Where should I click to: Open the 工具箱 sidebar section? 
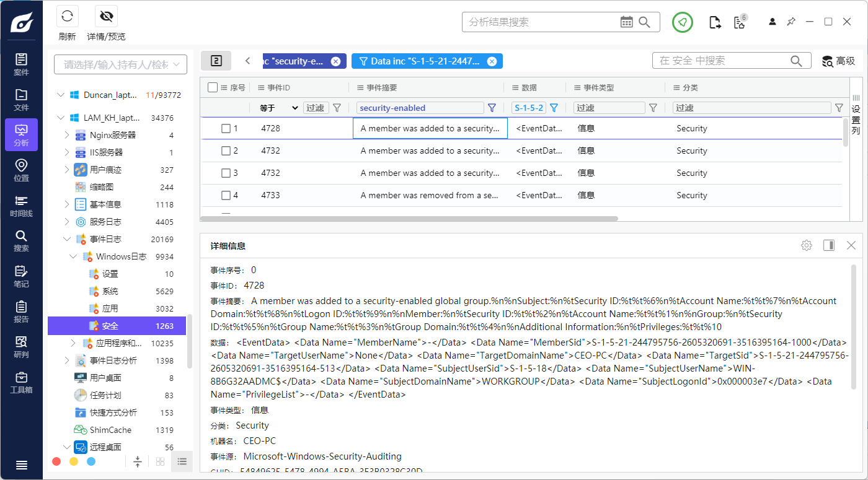(21, 382)
